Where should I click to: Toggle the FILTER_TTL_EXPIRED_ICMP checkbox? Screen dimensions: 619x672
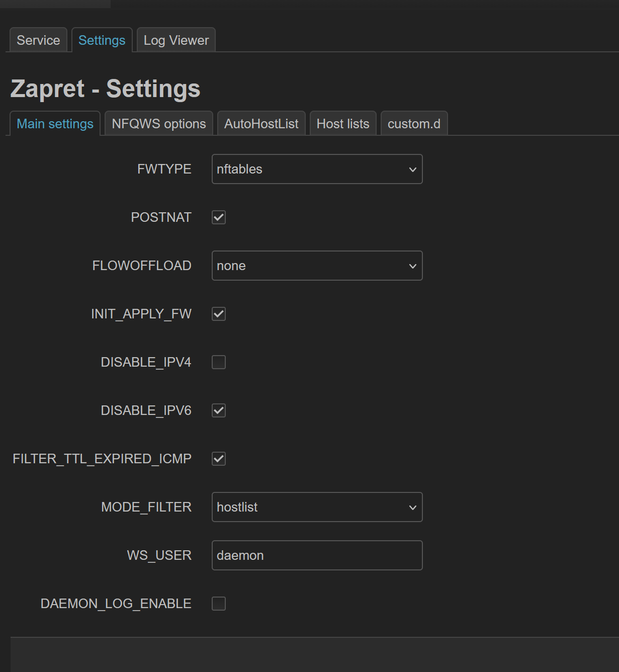click(x=219, y=459)
